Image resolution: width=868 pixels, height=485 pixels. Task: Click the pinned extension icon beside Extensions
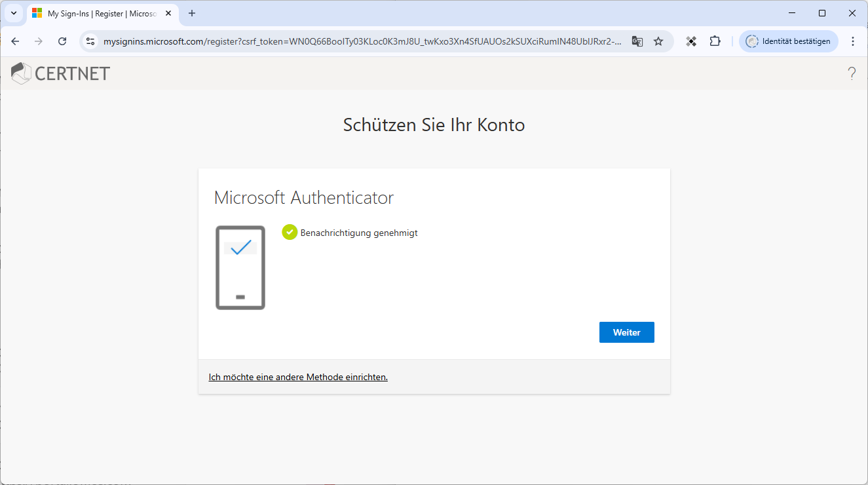690,41
